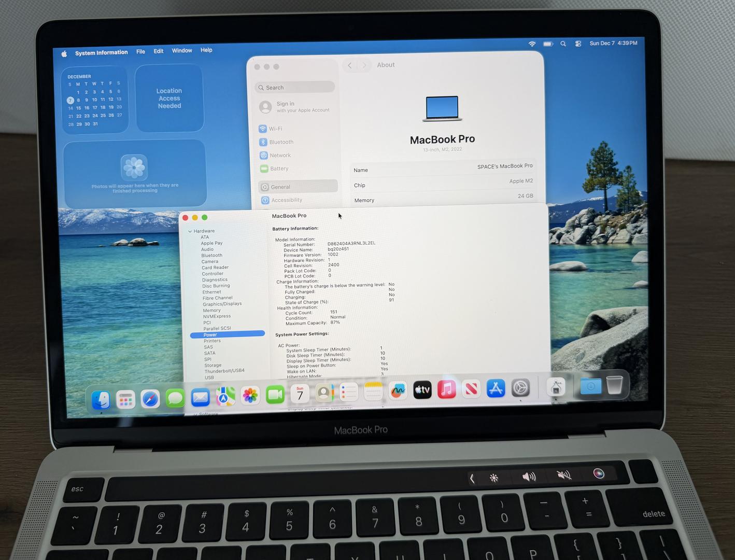The image size is (735, 560).
Task: Launch Maps from the Dock
Action: tap(225, 397)
